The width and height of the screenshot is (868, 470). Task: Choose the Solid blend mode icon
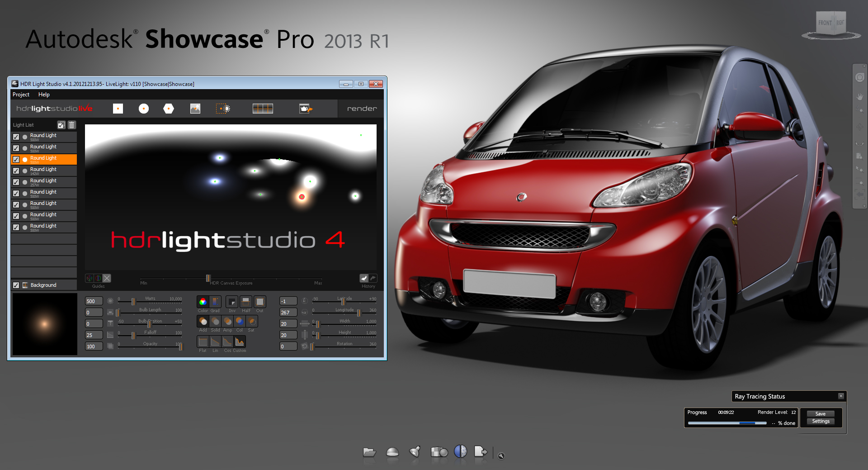[x=215, y=321]
